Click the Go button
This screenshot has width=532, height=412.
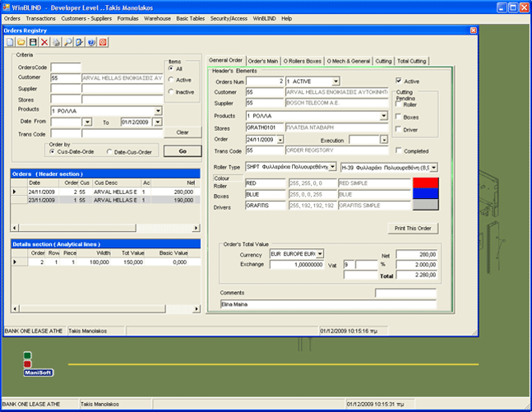[183, 151]
